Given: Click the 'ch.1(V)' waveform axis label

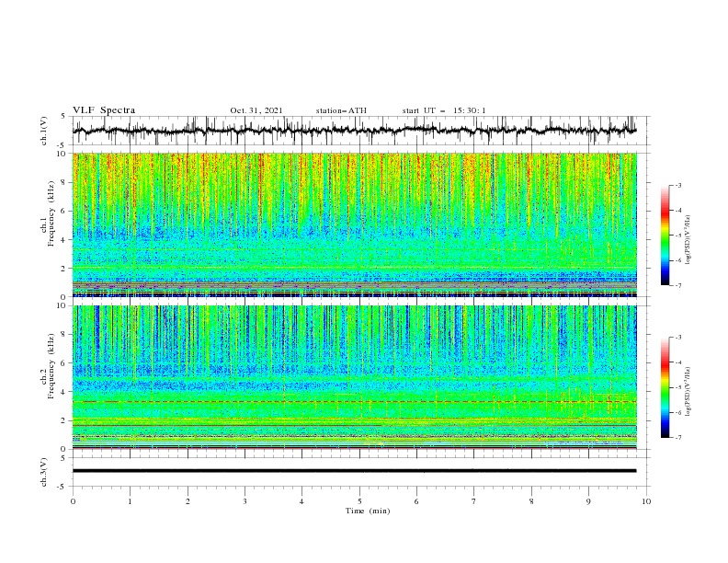Looking at the screenshot, I should pos(44,131).
